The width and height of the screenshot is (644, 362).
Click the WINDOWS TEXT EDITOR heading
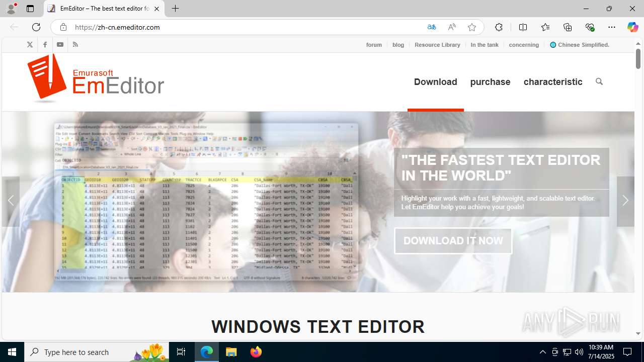(318, 327)
